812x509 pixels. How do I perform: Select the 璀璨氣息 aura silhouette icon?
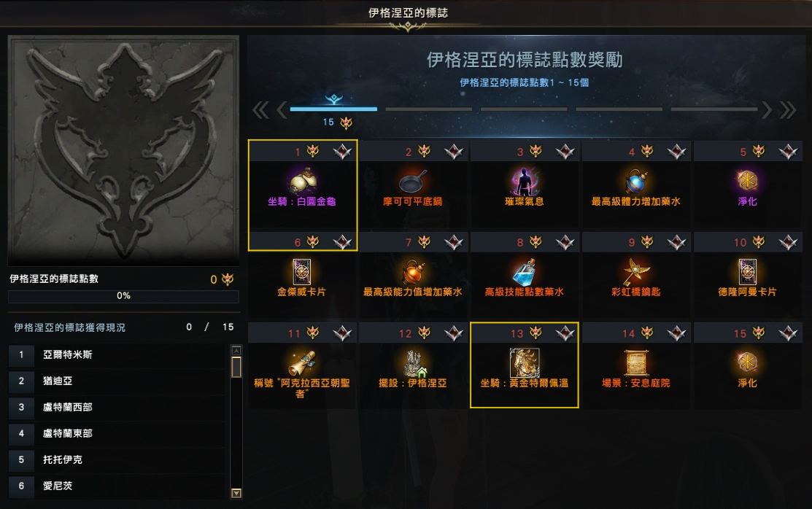click(x=525, y=181)
